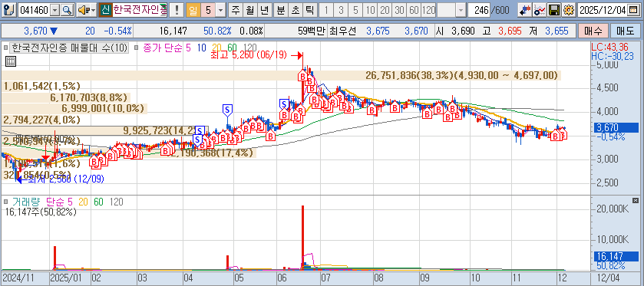Click the square before 종가 단순 legend

pos(137,48)
